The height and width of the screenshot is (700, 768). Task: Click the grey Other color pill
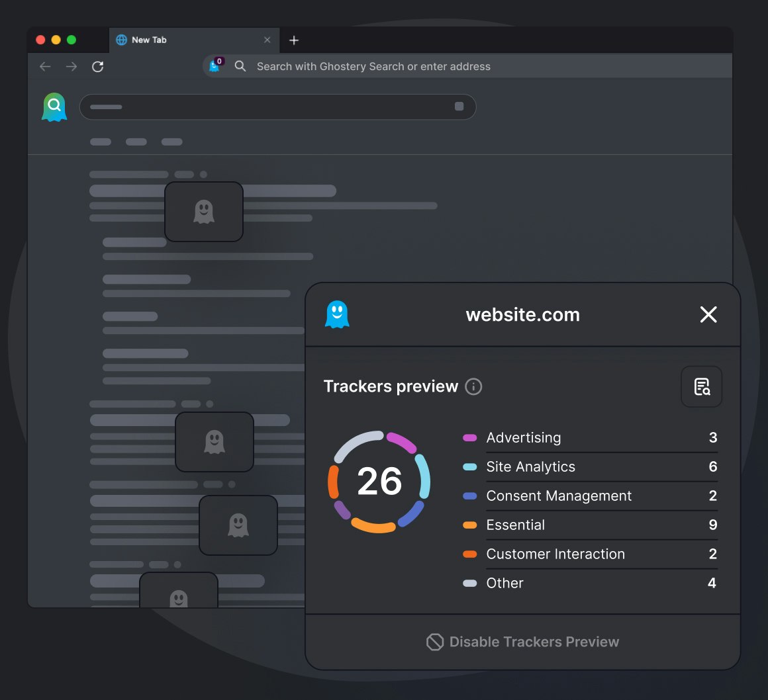[469, 583]
